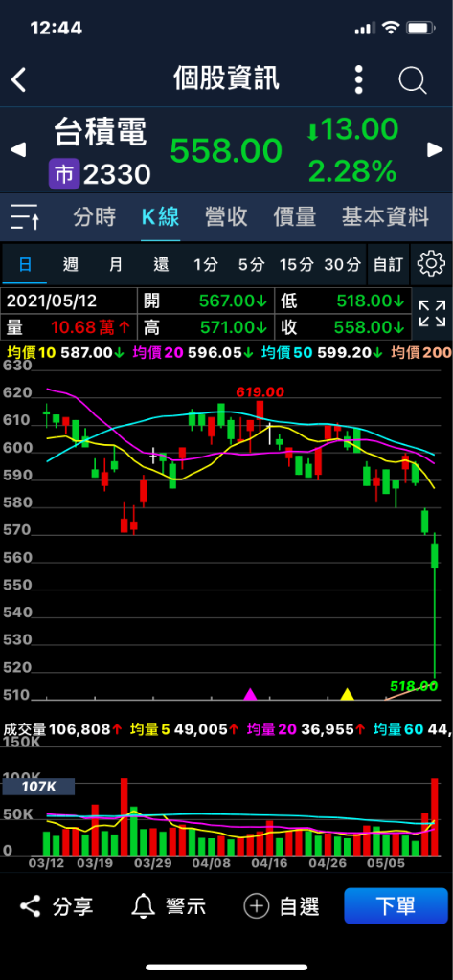Tap the 成交量 106,808 volume label
This screenshot has width=453, height=980.
point(62,728)
